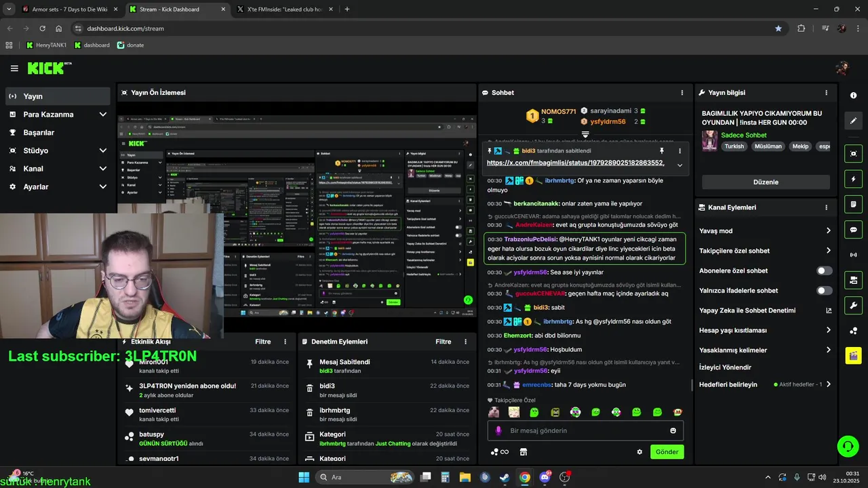Open Yavaş mod options arrow
Viewport: 868px width, 488px height.
[828, 230]
